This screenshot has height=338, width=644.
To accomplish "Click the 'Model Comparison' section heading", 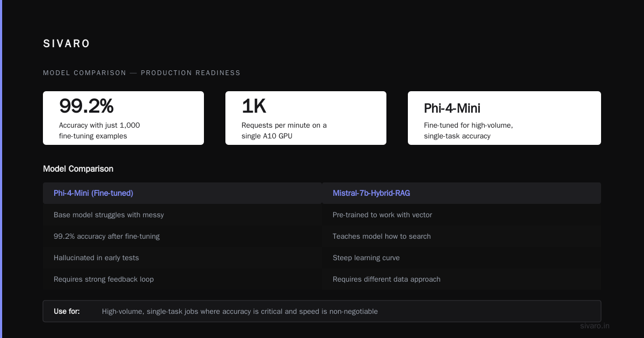I will point(78,169).
